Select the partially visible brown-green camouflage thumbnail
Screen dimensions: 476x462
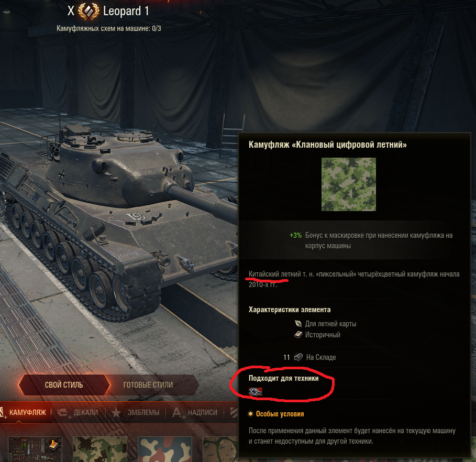[x=220, y=449]
